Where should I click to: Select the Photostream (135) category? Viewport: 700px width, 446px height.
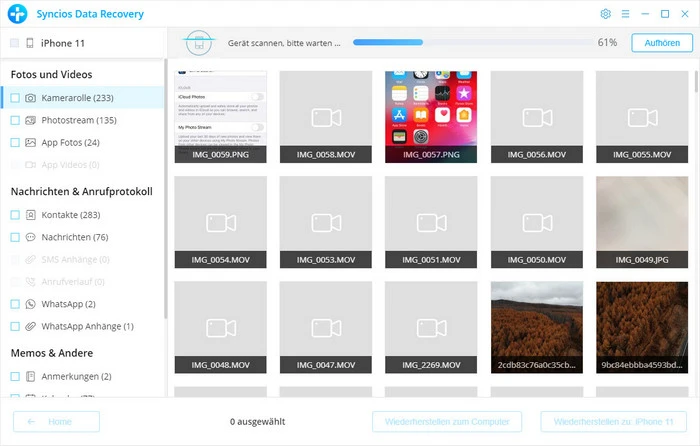point(79,120)
